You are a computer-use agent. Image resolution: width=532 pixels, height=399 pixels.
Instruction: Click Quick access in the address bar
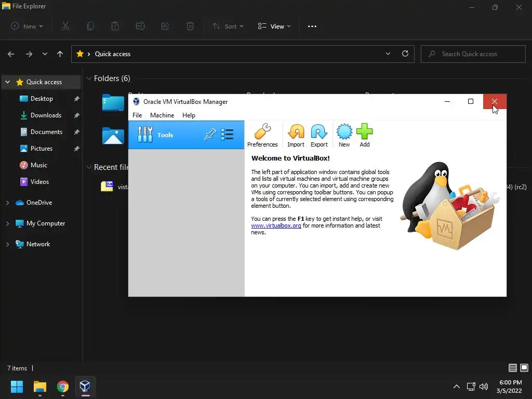pos(113,54)
